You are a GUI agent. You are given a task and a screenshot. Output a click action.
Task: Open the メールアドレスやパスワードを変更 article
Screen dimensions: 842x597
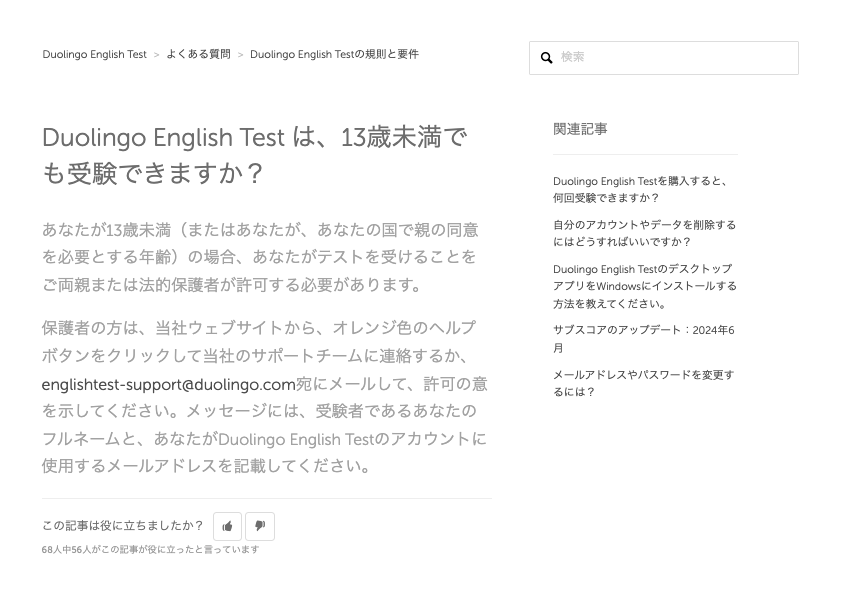click(x=643, y=383)
